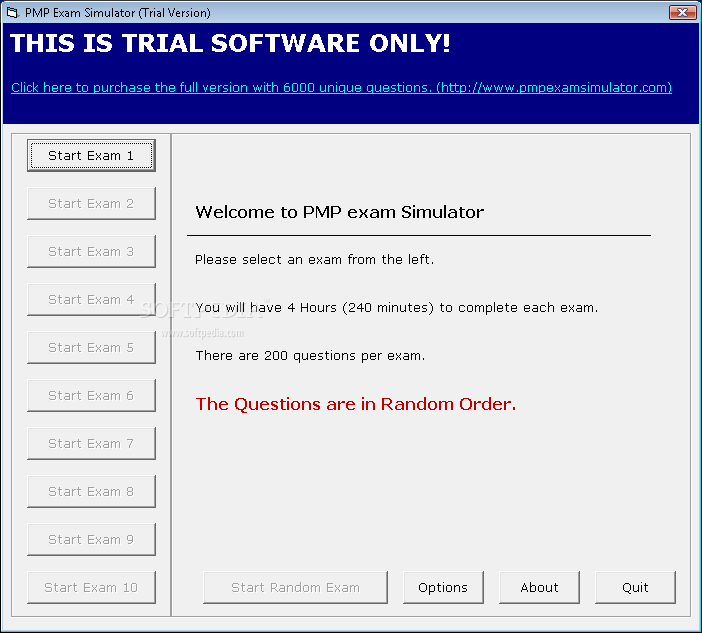Click the Start Exam 10 button

[x=91, y=587]
